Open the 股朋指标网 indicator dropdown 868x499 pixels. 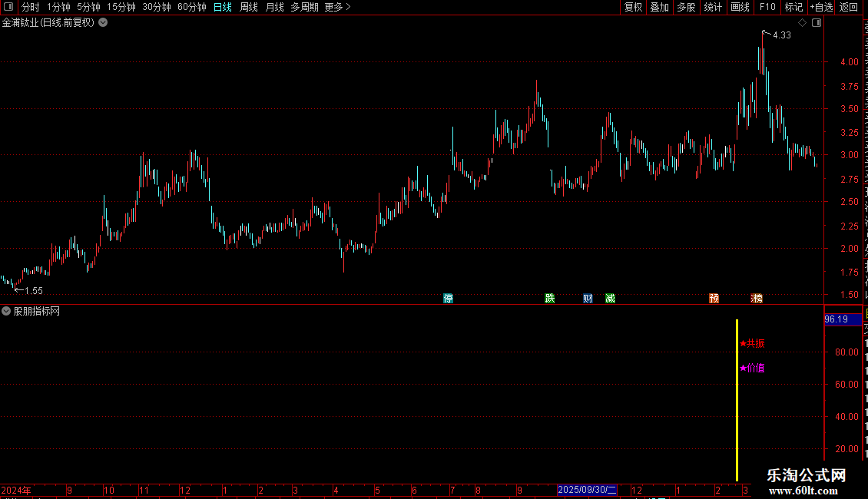point(6,311)
